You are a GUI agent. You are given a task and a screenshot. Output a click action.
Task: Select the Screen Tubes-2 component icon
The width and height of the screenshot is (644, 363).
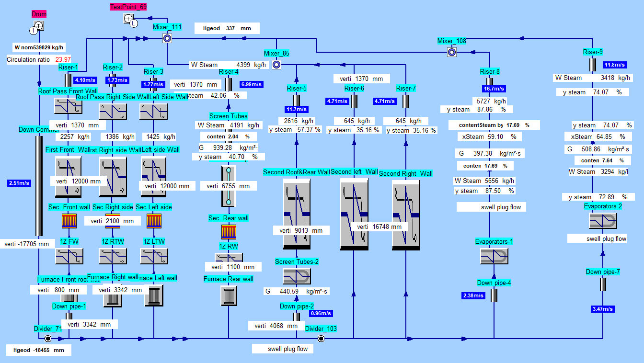point(297,276)
